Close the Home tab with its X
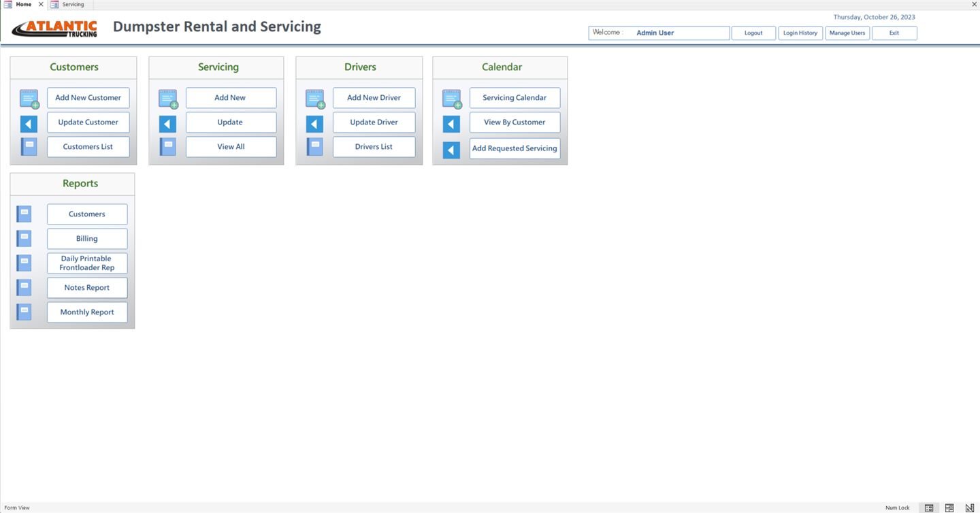Image resolution: width=980 pixels, height=513 pixels. click(x=41, y=4)
